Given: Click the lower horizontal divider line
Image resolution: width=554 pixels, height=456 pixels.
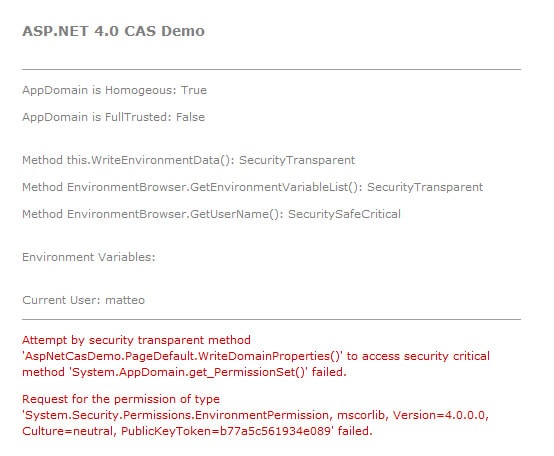Looking at the screenshot, I should coord(271,319).
